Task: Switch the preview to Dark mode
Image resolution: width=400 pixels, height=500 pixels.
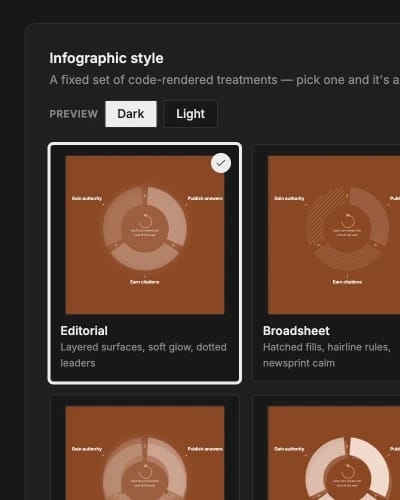Action: pos(131,114)
